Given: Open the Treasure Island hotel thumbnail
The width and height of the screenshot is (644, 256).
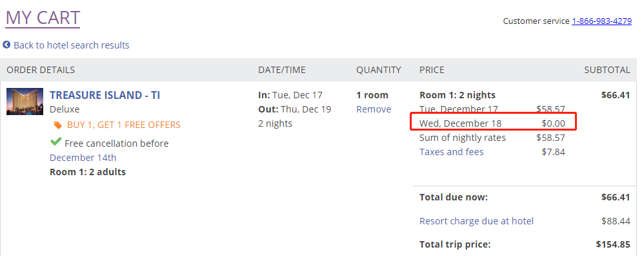Looking at the screenshot, I should pyautogui.click(x=25, y=101).
